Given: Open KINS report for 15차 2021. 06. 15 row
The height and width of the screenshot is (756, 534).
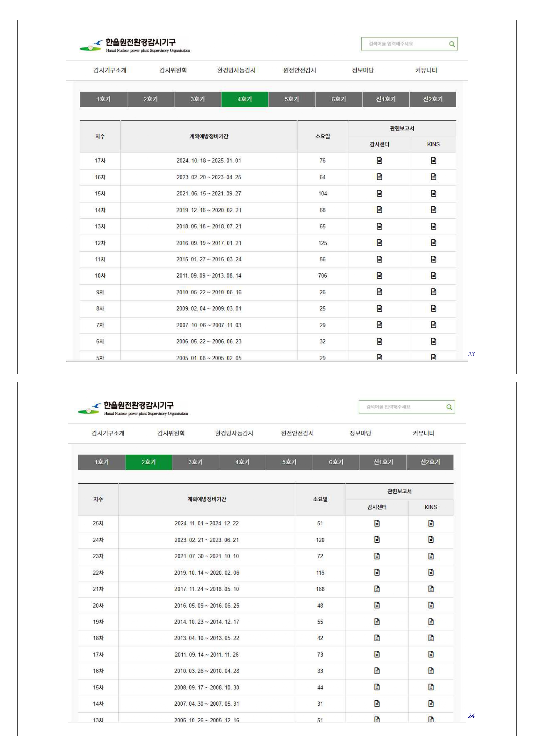Looking at the screenshot, I should tap(433, 193).
